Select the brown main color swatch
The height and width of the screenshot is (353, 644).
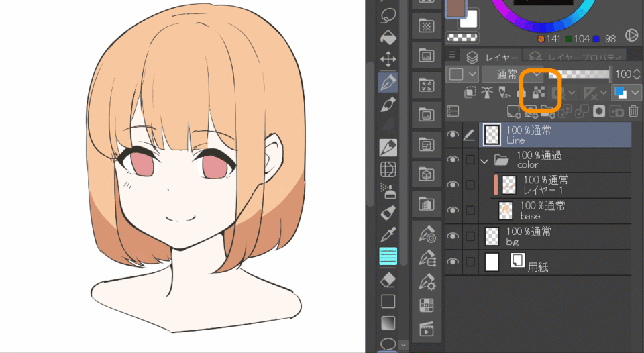(x=456, y=8)
